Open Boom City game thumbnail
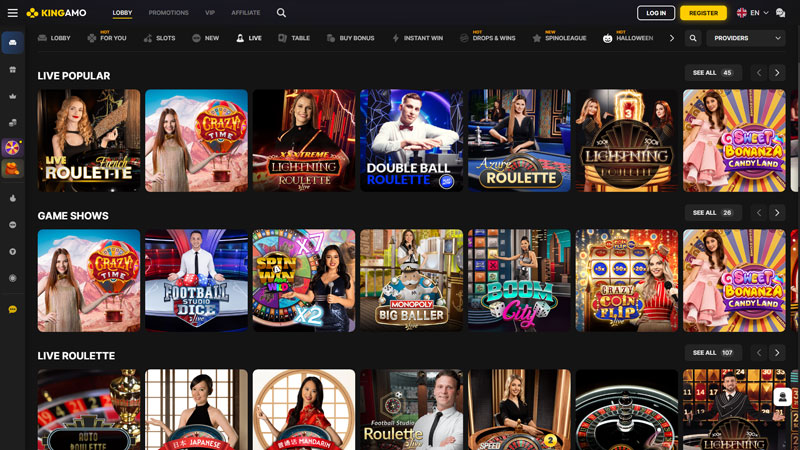 [x=519, y=281]
